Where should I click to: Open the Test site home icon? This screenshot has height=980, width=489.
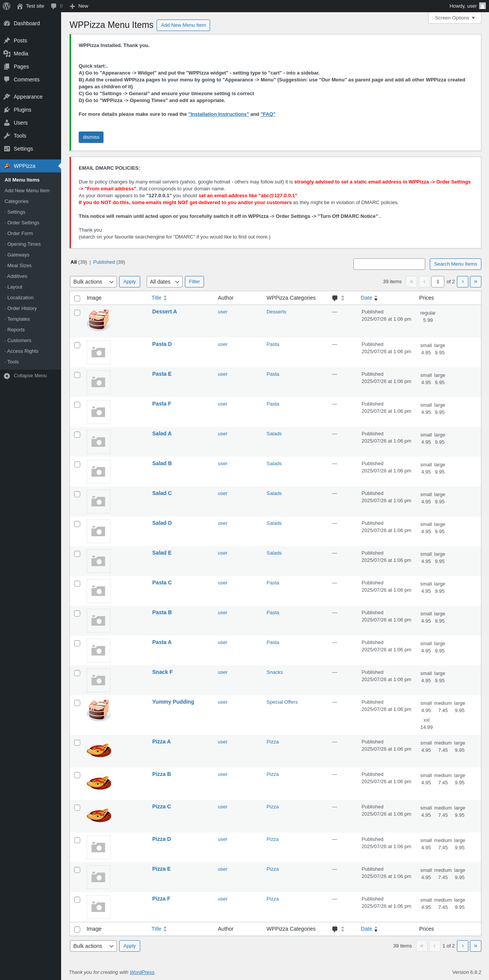point(20,6)
